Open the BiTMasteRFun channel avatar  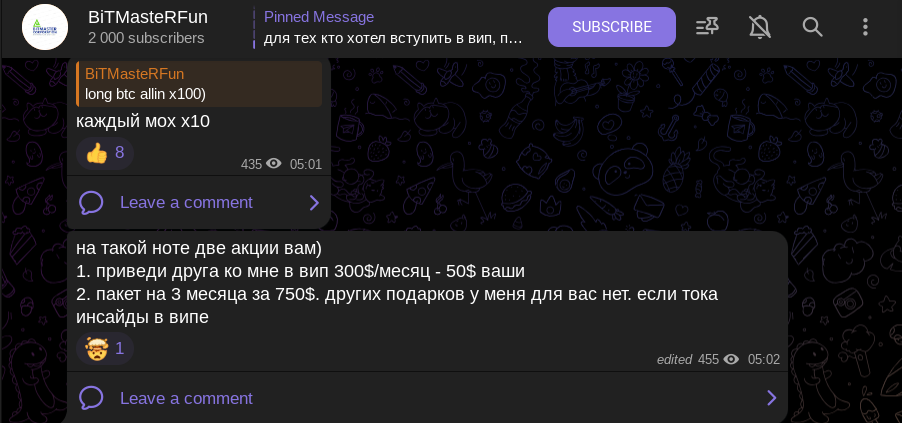click(x=45, y=27)
